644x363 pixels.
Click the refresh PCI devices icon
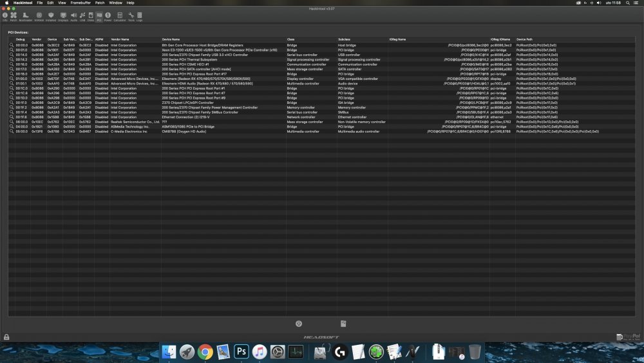point(299,324)
